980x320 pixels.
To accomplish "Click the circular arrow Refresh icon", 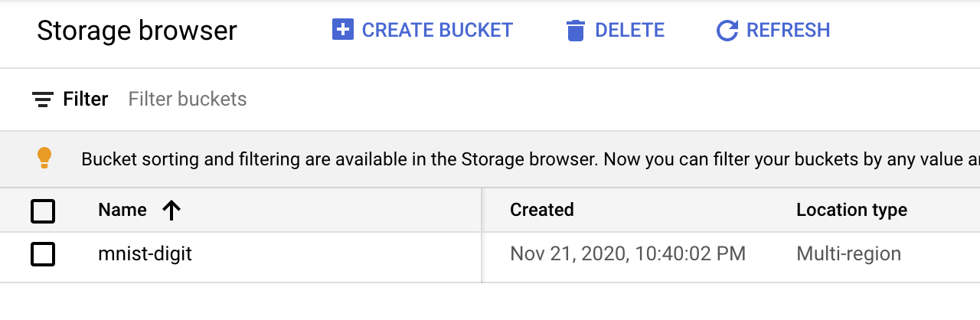I will click(727, 31).
